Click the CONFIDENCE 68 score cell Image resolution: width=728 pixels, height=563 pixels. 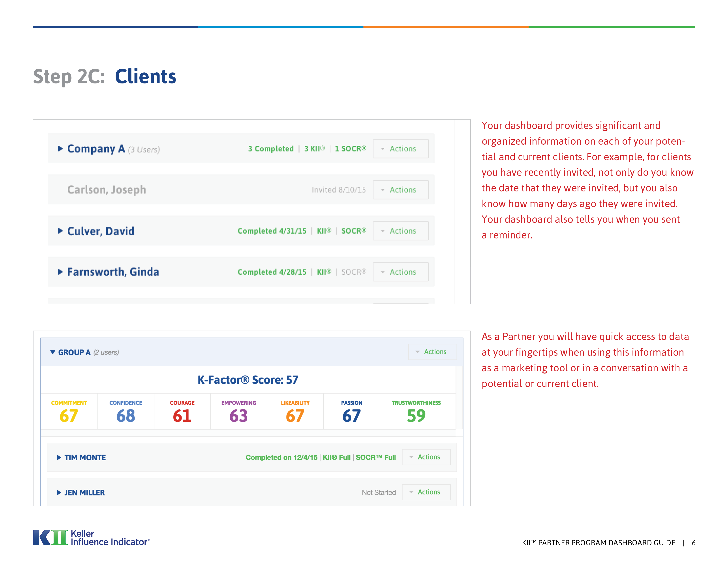(x=126, y=411)
